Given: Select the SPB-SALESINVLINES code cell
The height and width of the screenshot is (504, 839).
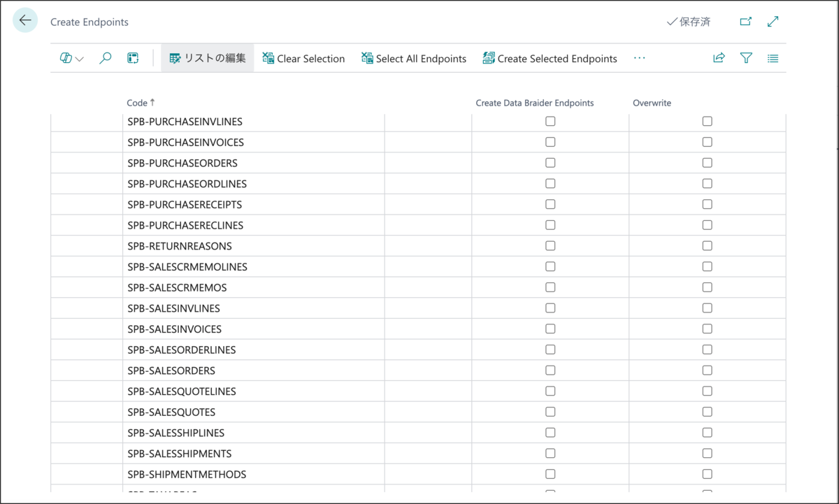Looking at the screenshot, I should [x=254, y=308].
